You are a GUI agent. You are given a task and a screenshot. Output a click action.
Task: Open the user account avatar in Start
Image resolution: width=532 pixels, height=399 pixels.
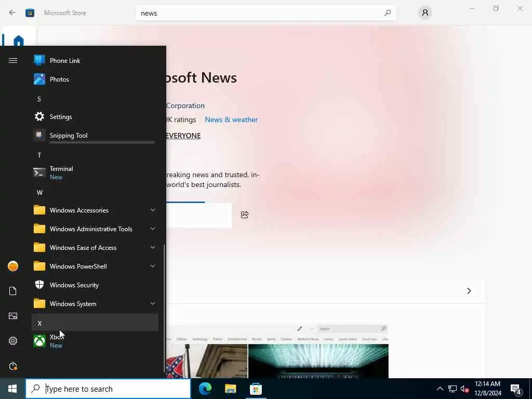point(13,266)
